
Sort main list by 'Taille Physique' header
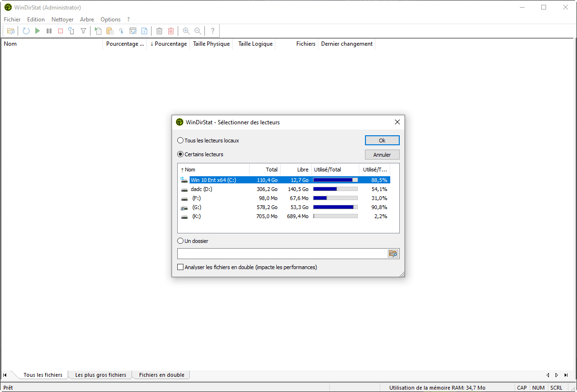(x=211, y=44)
